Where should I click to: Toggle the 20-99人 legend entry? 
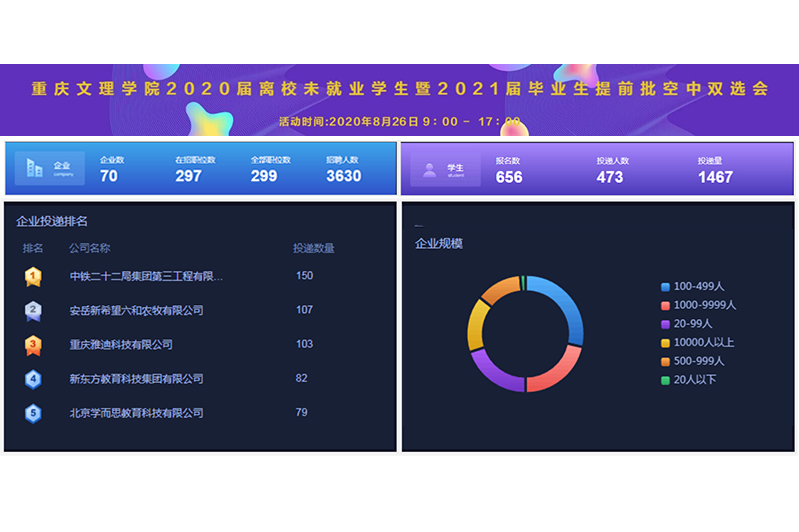693,324
